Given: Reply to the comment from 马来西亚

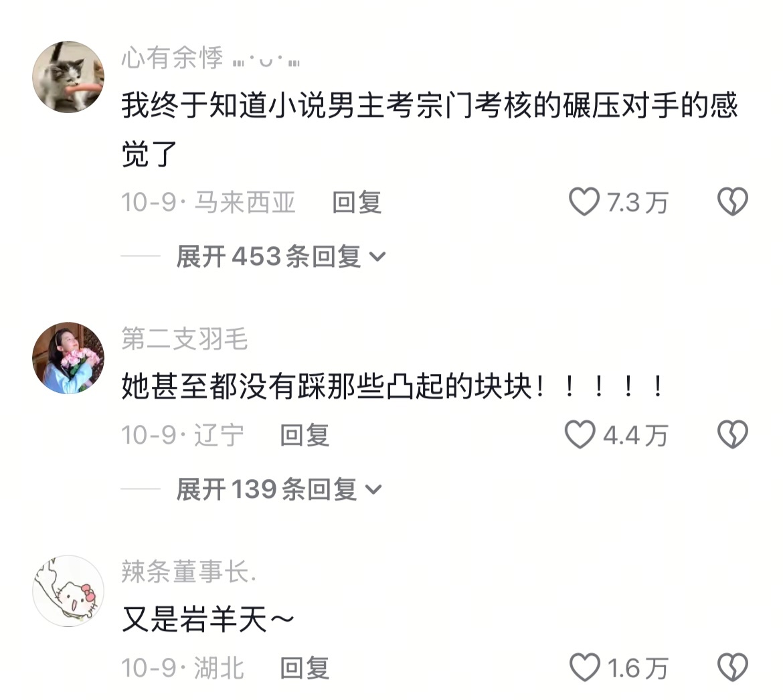Looking at the screenshot, I should click(357, 203).
